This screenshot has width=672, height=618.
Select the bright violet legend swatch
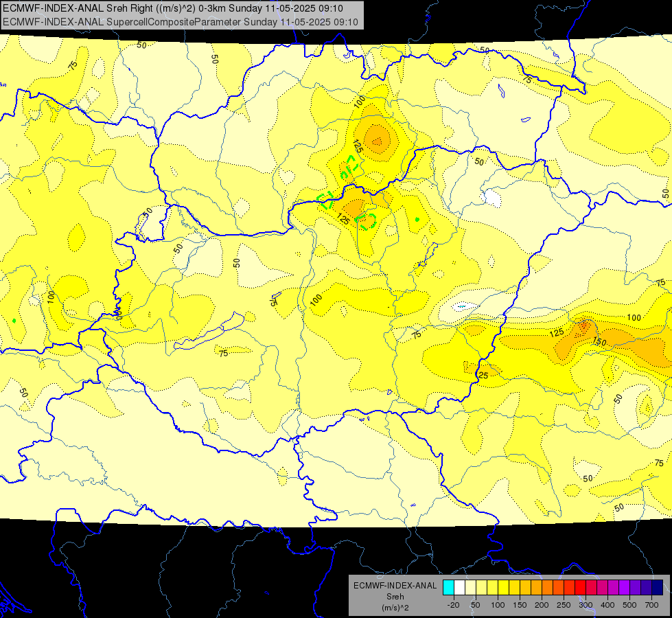pos(625,588)
